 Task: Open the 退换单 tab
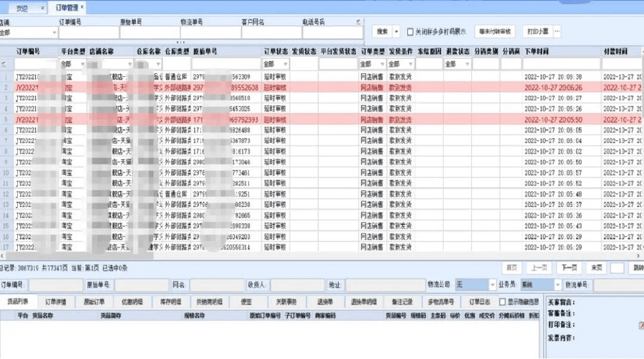click(x=325, y=302)
